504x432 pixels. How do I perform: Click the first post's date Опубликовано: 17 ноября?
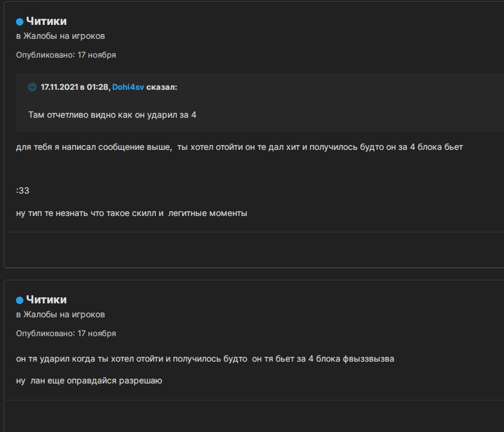[66, 55]
